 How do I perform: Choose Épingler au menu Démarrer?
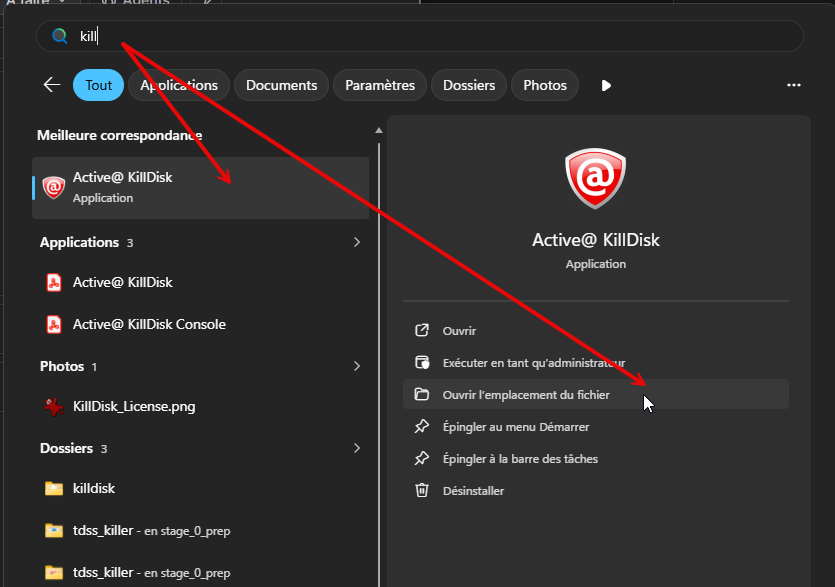[595, 427]
